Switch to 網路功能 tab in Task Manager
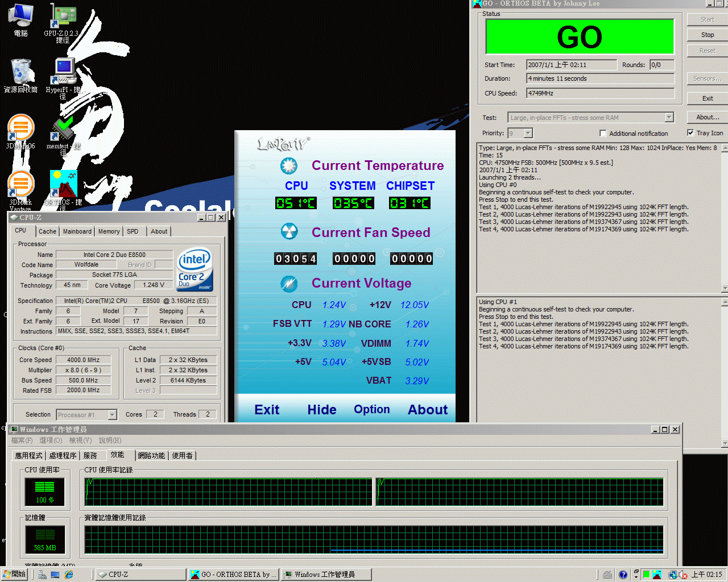The image size is (728, 582). point(151,456)
